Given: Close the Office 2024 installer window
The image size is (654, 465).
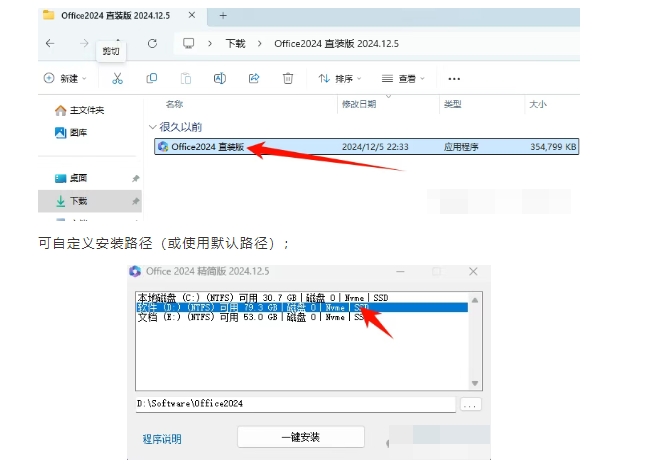Looking at the screenshot, I should point(473,271).
